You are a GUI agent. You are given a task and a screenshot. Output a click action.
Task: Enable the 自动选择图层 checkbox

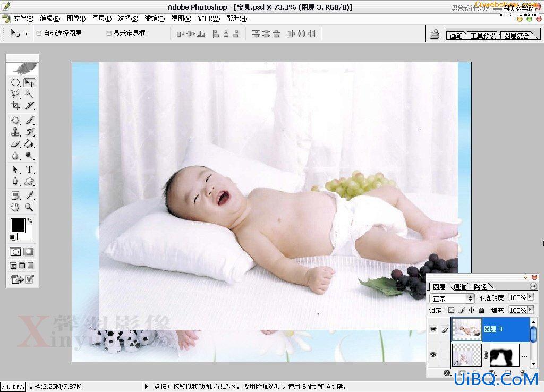[x=39, y=33]
